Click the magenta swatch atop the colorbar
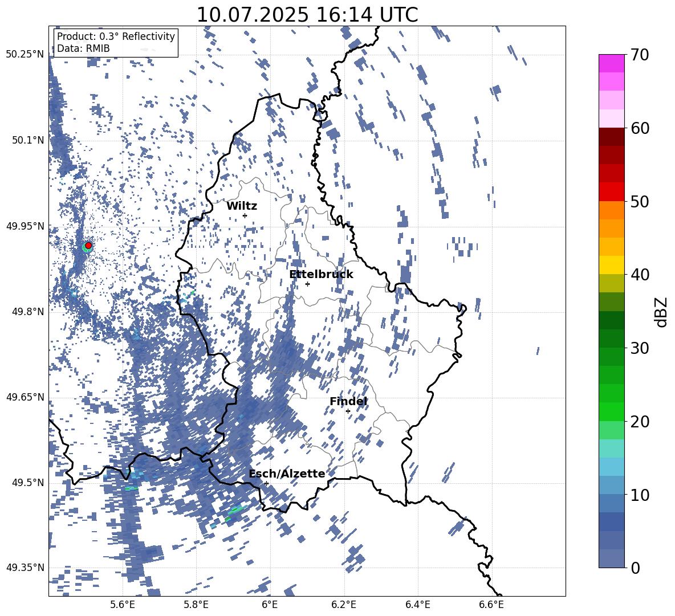Viewport: 675px width, 616px height. coord(611,64)
